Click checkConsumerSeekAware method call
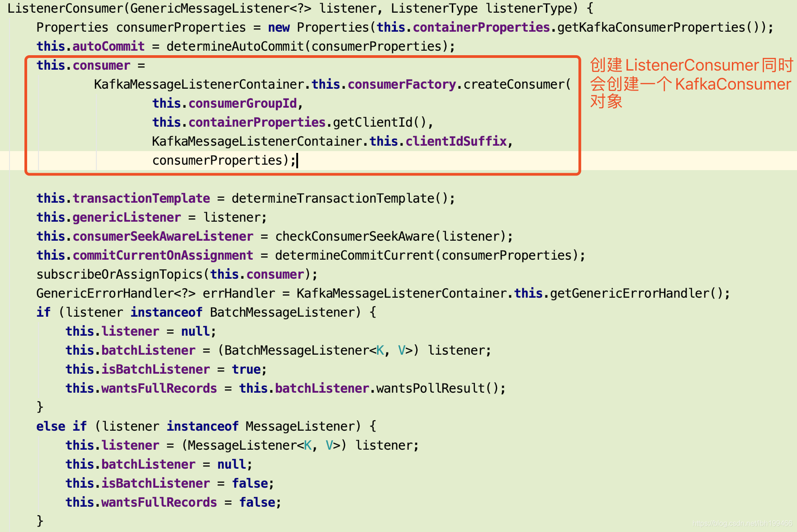Screen dimensions: 797x532 [x=355, y=236]
